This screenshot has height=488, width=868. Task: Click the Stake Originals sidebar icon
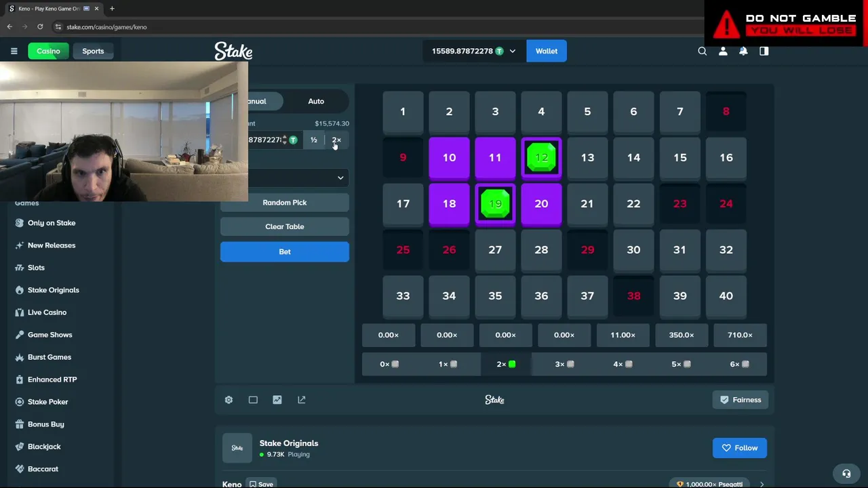[19, 290]
